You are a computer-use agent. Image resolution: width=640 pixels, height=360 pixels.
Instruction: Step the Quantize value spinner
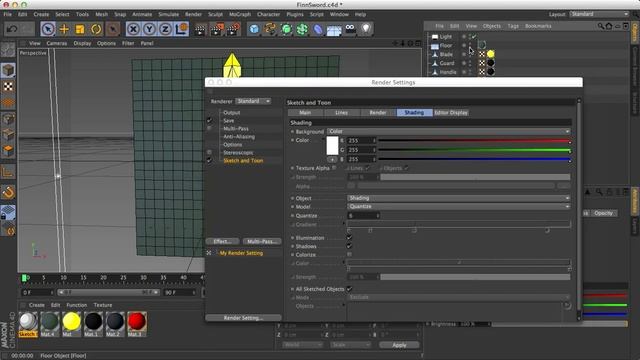(x=378, y=216)
